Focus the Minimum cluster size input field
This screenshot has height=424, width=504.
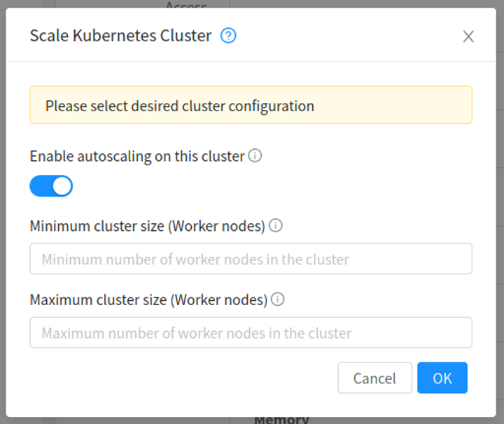click(x=251, y=259)
